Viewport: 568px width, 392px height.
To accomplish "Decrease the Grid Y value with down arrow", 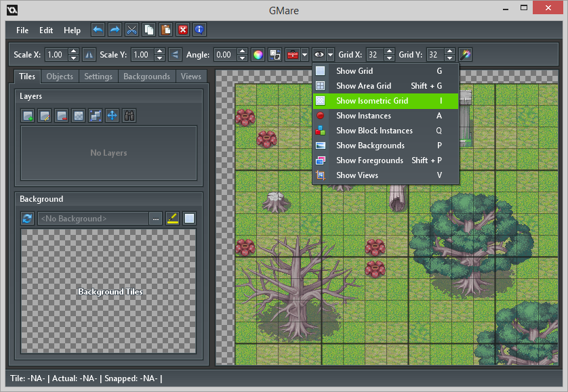I will 449,58.
